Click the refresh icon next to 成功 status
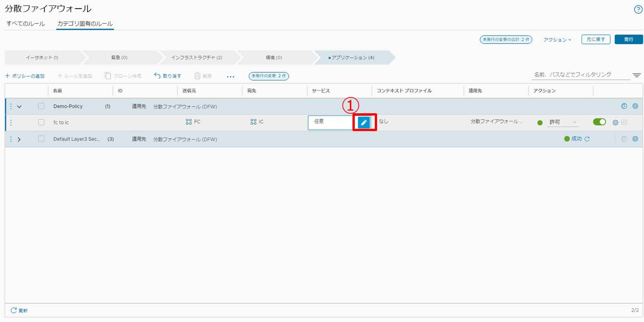This screenshot has height=322, width=644. [x=587, y=139]
